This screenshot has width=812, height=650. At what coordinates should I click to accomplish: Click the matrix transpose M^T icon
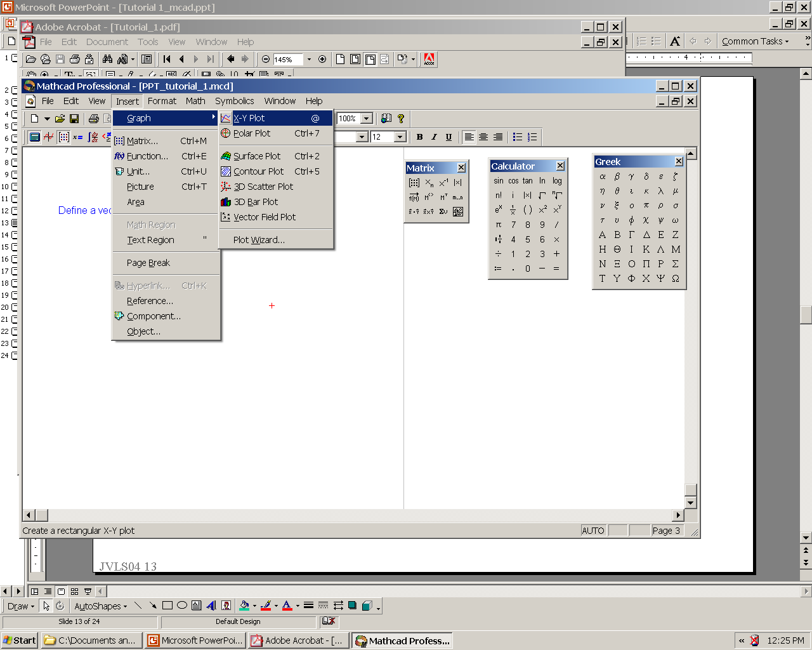(x=443, y=197)
